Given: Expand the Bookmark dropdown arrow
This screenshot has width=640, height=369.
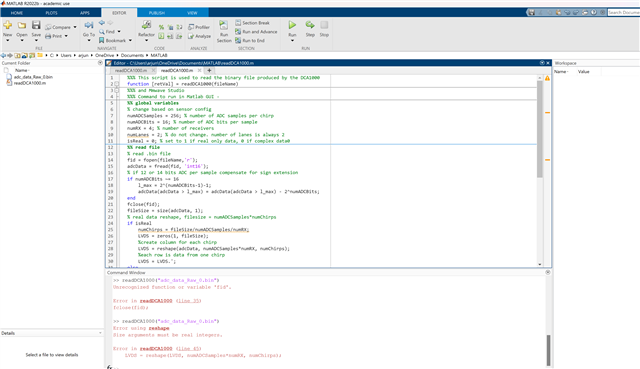Looking at the screenshot, I should click(130, 40).
